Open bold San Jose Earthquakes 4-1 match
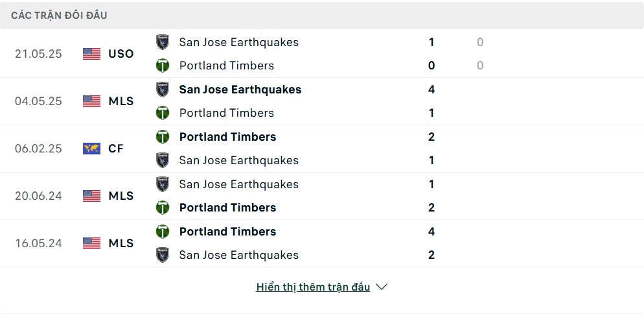 [240, 90]
